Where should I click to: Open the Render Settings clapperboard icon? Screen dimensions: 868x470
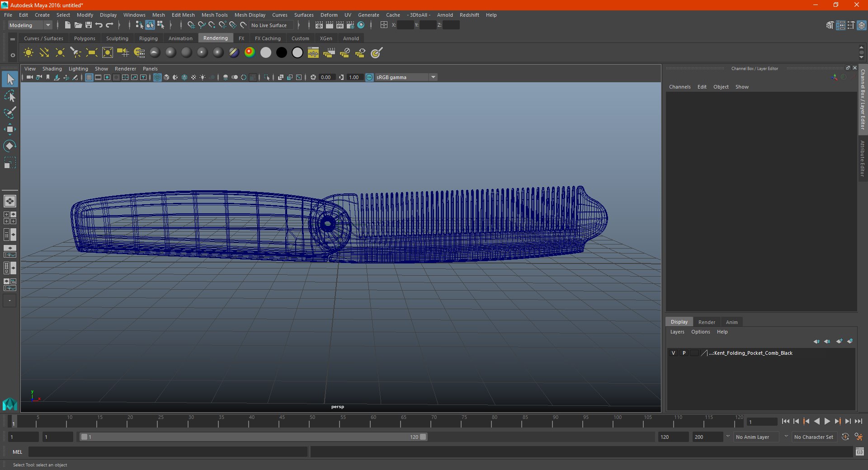pyautogui.click(x=350, y=25)
